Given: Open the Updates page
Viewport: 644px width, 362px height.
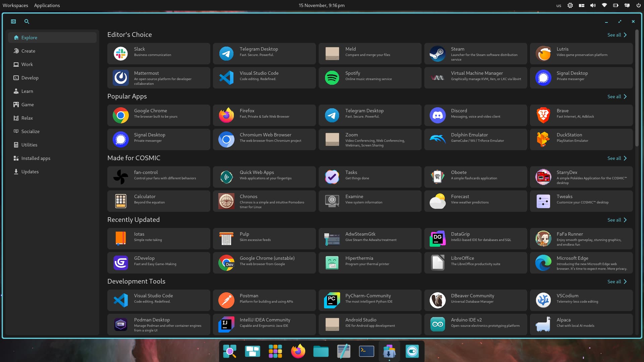Looking at the screenshot, I should [52, 172].
